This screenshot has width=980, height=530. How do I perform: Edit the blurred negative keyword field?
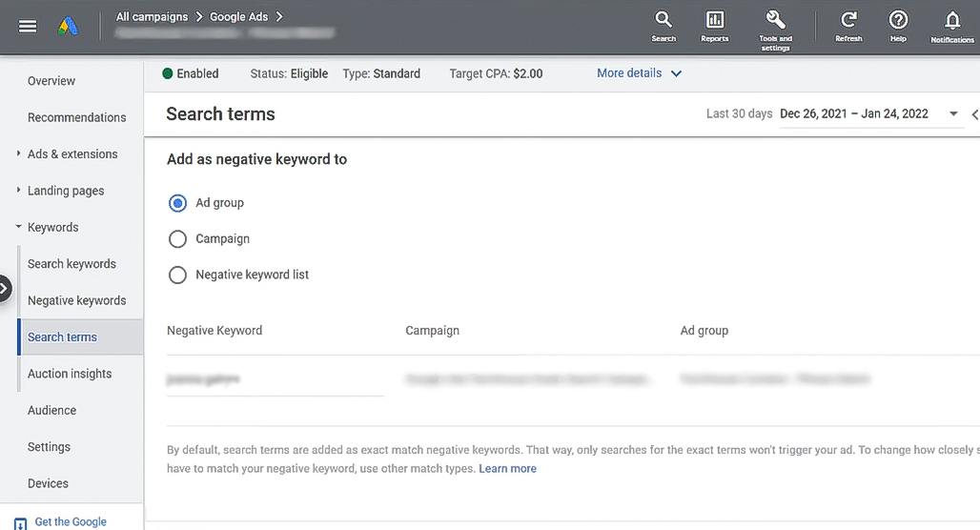(x=275, y=379)
